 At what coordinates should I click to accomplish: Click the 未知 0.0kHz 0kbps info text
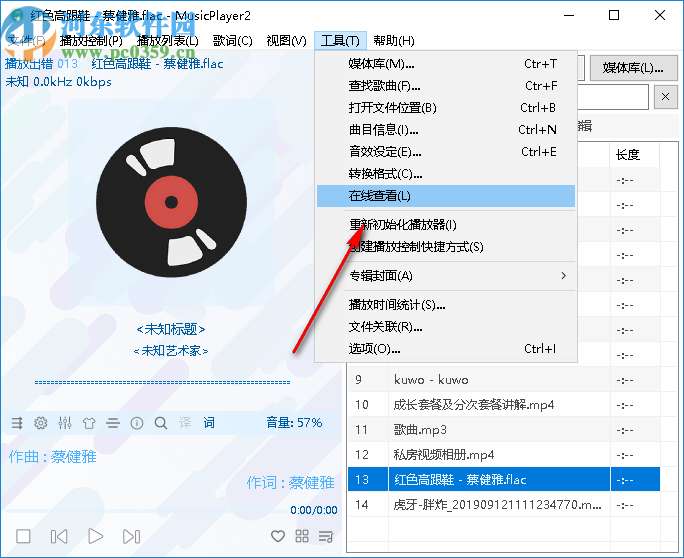[x=58, y=82]
